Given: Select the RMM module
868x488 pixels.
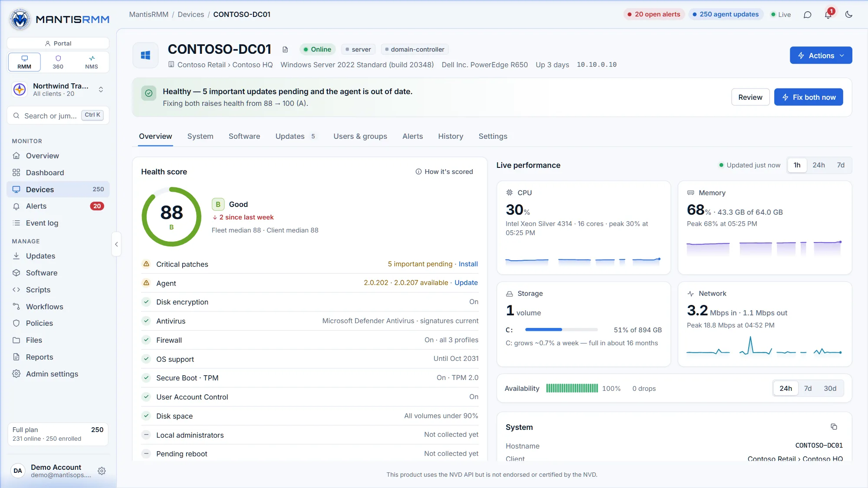Looking at the screenshot, I should click(24, 62).
